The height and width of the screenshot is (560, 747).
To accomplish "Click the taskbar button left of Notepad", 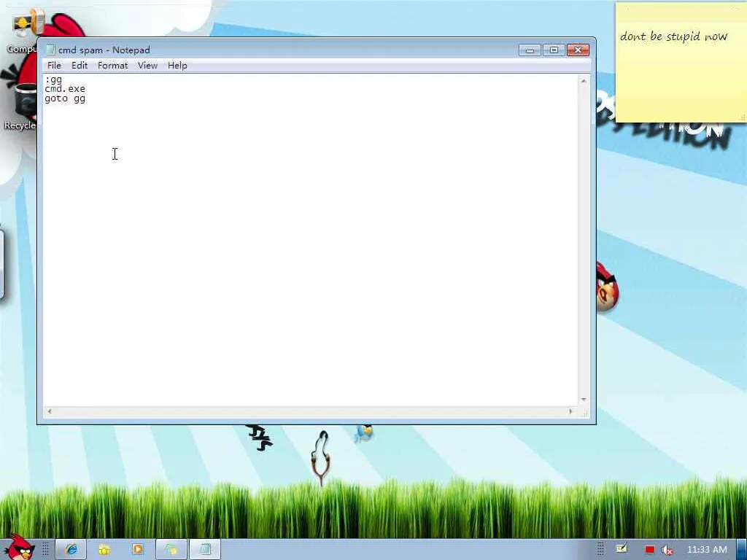I will click(x=171, y=550).
